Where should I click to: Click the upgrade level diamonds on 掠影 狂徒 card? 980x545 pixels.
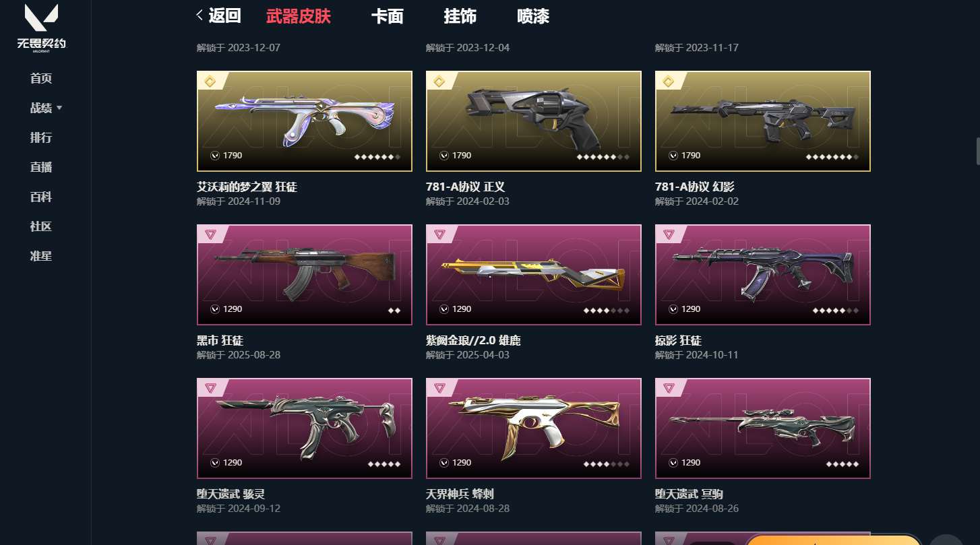tap(836, 311)
